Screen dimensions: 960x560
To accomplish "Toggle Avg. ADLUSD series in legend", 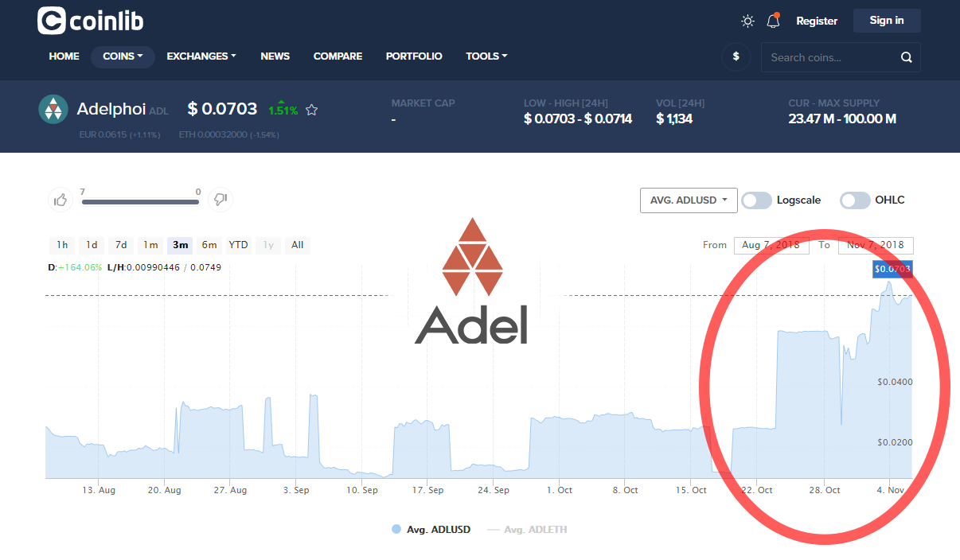I will (431, 529).
